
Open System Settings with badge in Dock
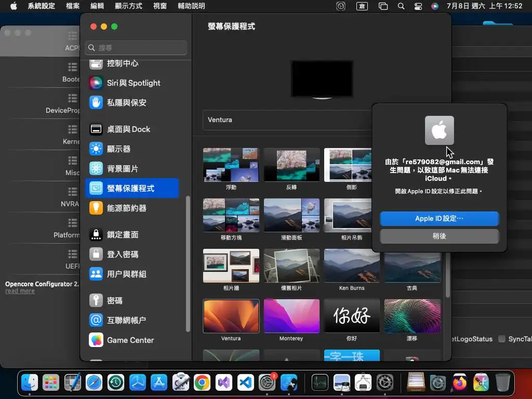coord(268,382)
